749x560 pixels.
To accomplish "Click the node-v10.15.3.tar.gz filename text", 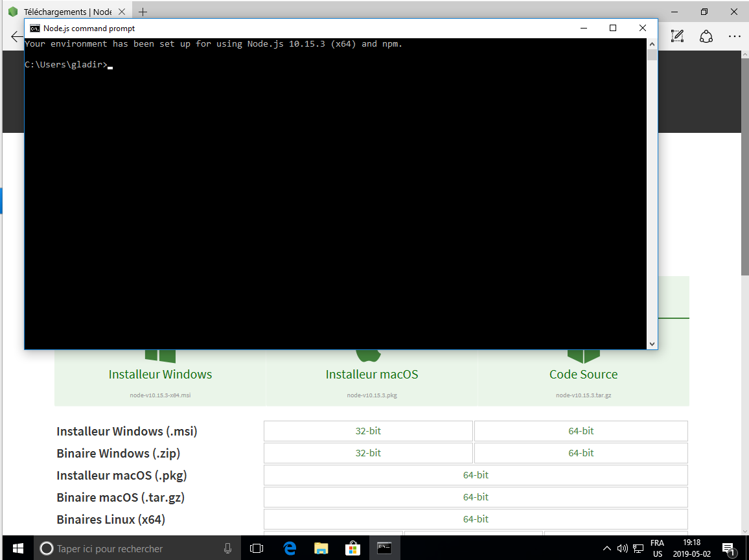I will coord(583,395).
